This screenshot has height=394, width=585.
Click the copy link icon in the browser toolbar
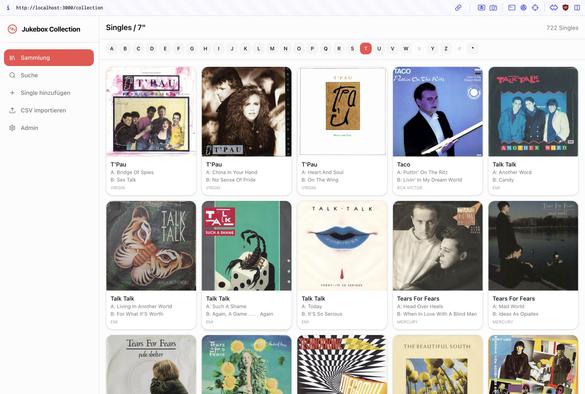click(x=458, y=7)
